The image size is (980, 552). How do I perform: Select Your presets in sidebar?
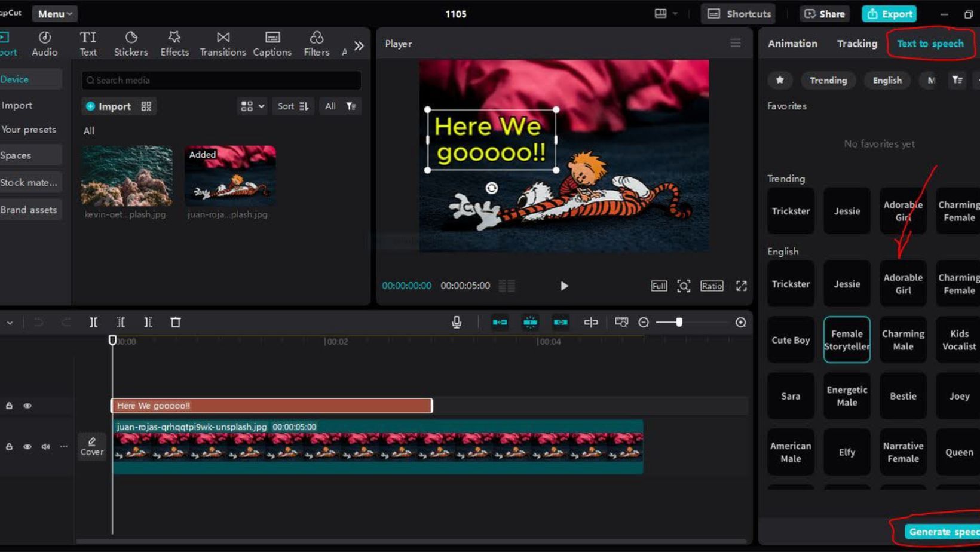(30, 129)
